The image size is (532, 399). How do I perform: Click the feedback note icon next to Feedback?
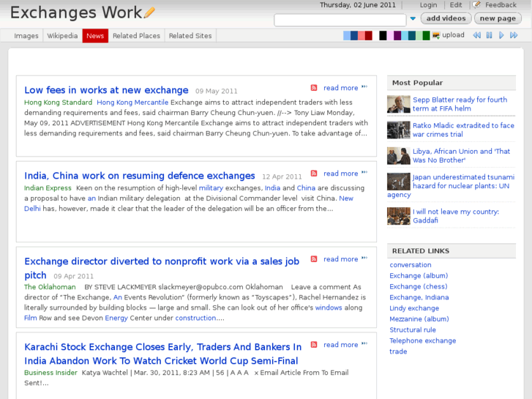pos(476,4)
